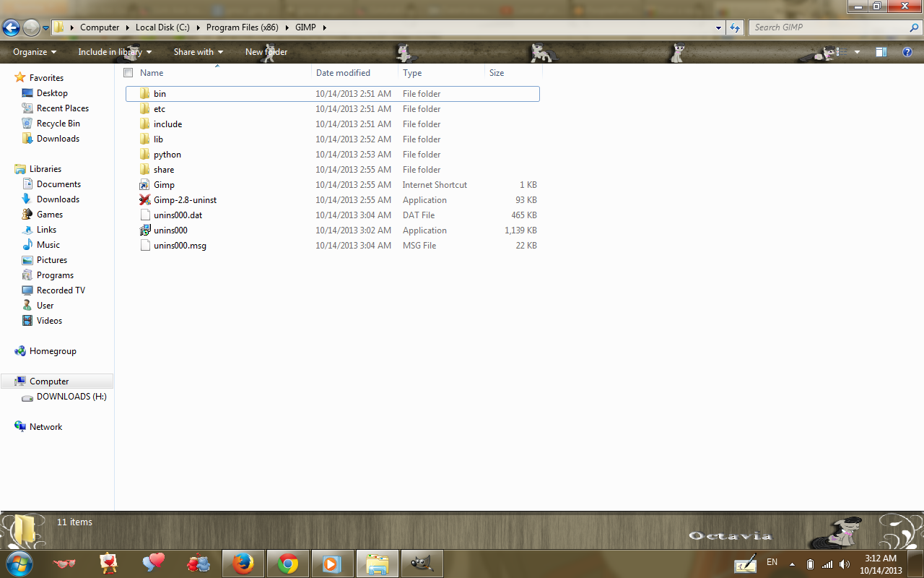Open the tablet input panel pen icon
Image resolution: width=924 pixels, height=578 pixels.
coord(745,564)
